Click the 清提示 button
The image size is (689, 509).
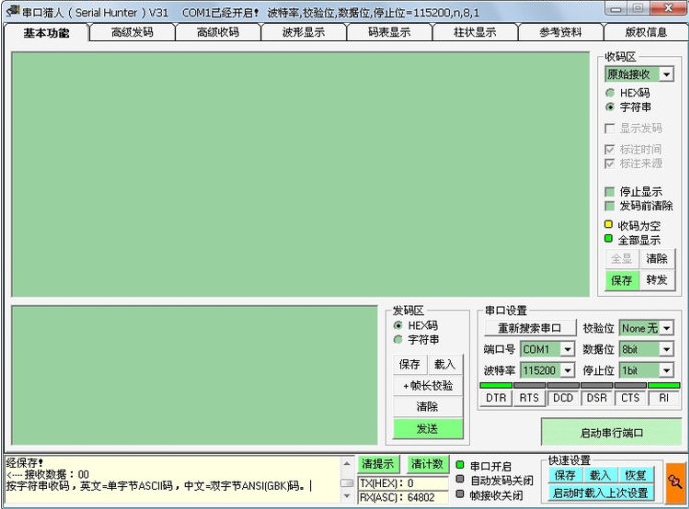tap(378, 464)
